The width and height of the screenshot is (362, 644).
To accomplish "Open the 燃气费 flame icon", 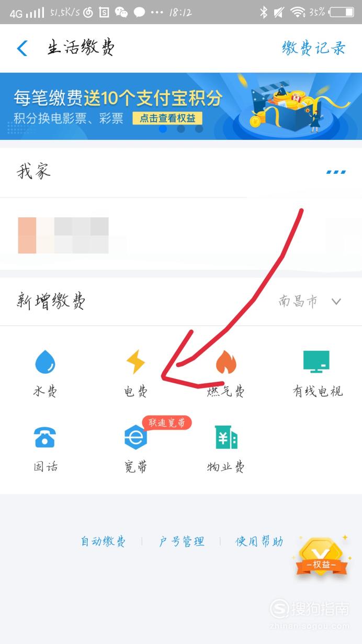I will 226,362.
